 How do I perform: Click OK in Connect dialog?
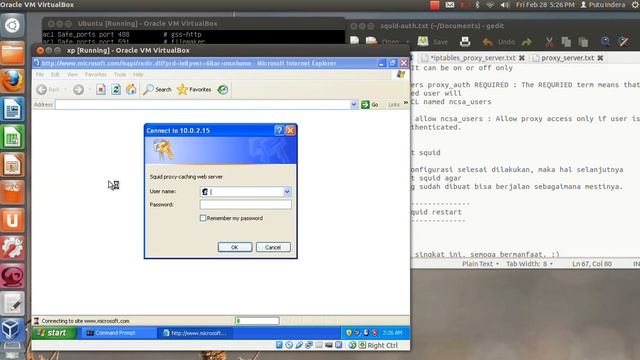[x=235, y=247]
